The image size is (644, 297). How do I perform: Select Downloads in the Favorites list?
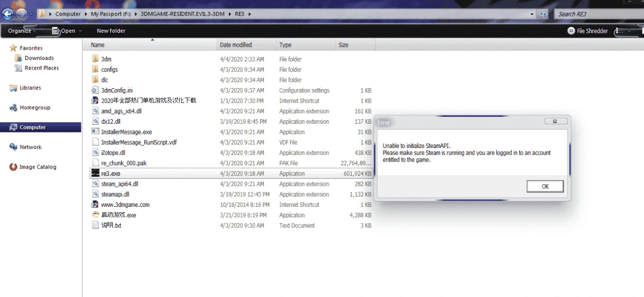pyautogui.click(x=39, y=58)
